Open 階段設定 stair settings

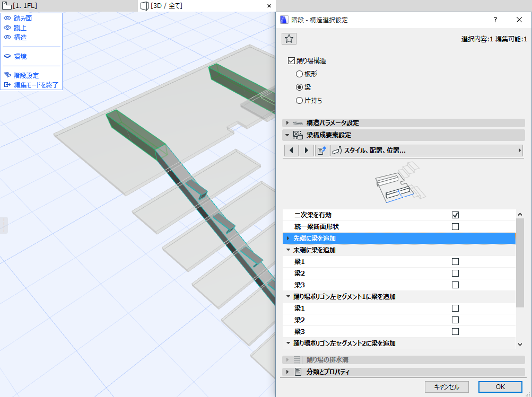tap(26, 75)
